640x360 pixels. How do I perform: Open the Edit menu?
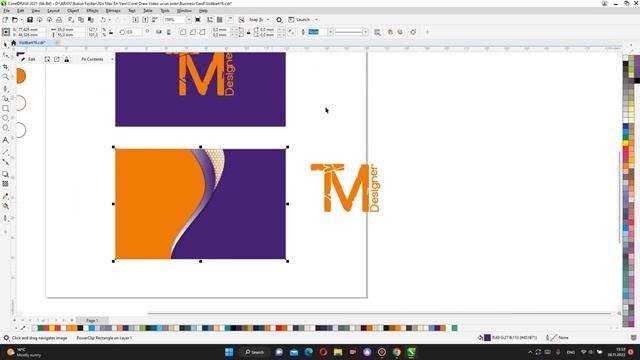coord(20,11)
